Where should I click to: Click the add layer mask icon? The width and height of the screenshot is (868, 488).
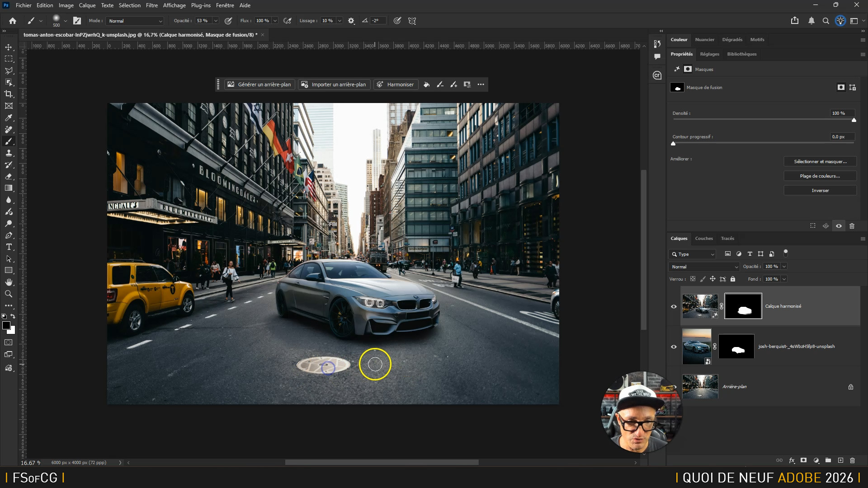803,460
